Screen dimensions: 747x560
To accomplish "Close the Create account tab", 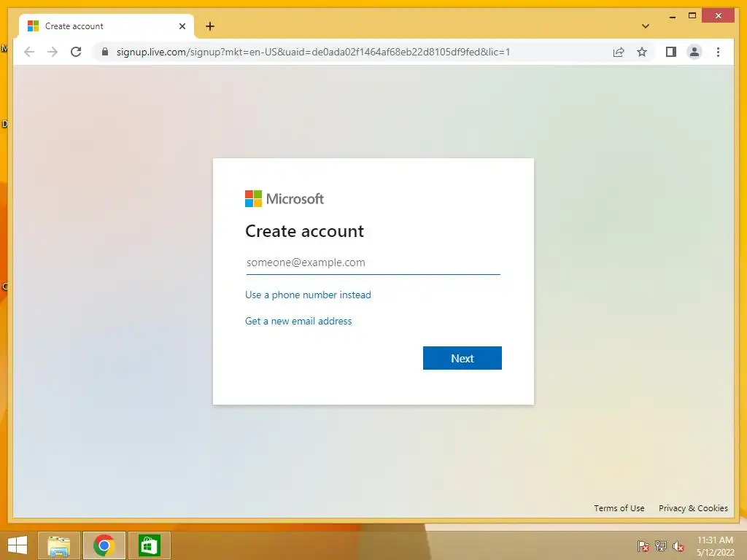I will pos(182,26).
